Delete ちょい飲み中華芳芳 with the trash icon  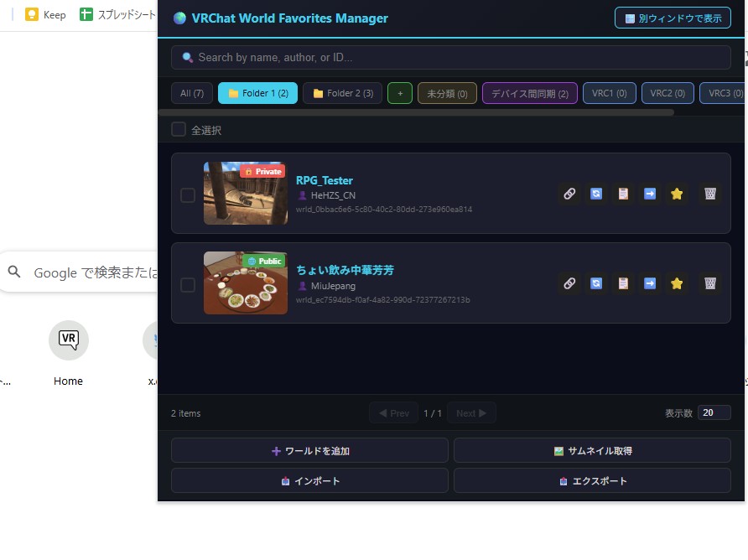click(710, 284)
